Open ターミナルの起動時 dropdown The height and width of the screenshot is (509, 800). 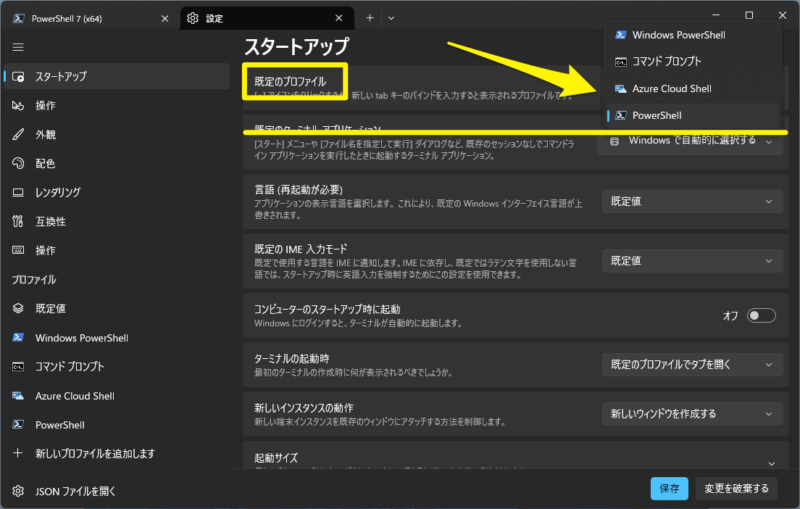(x=692, y=365)
